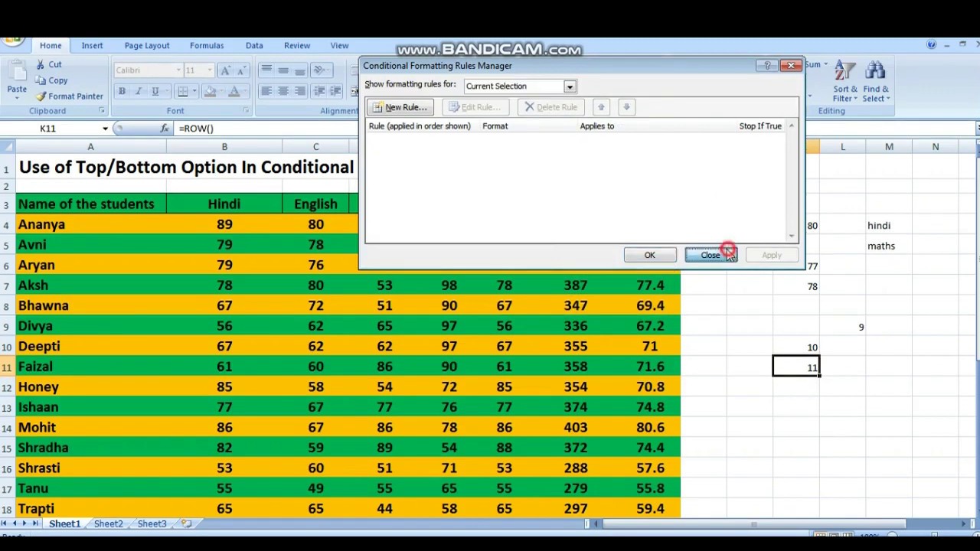Click the Increase Indent icon
Viewport: 980px width, 551px height.
(337, 92)
